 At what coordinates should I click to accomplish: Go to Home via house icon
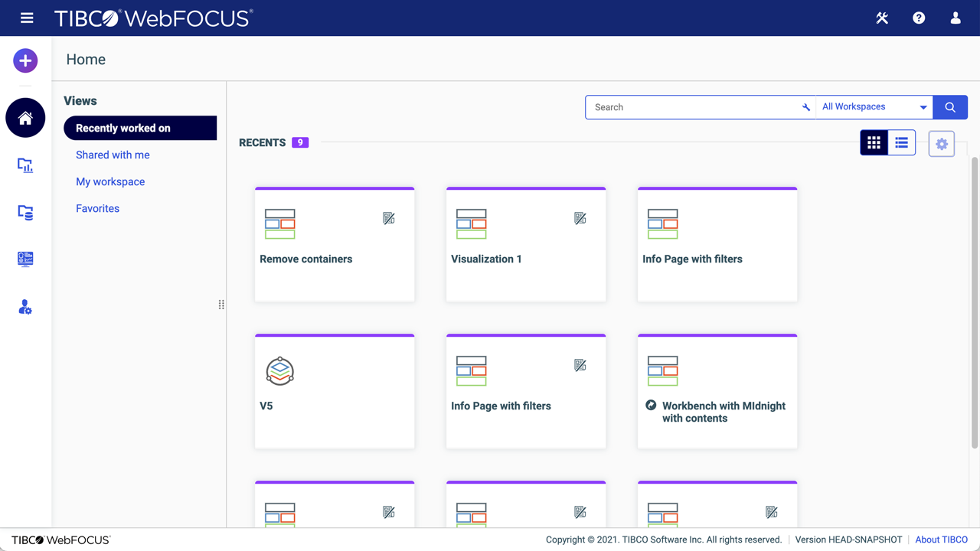coord(25,118)
